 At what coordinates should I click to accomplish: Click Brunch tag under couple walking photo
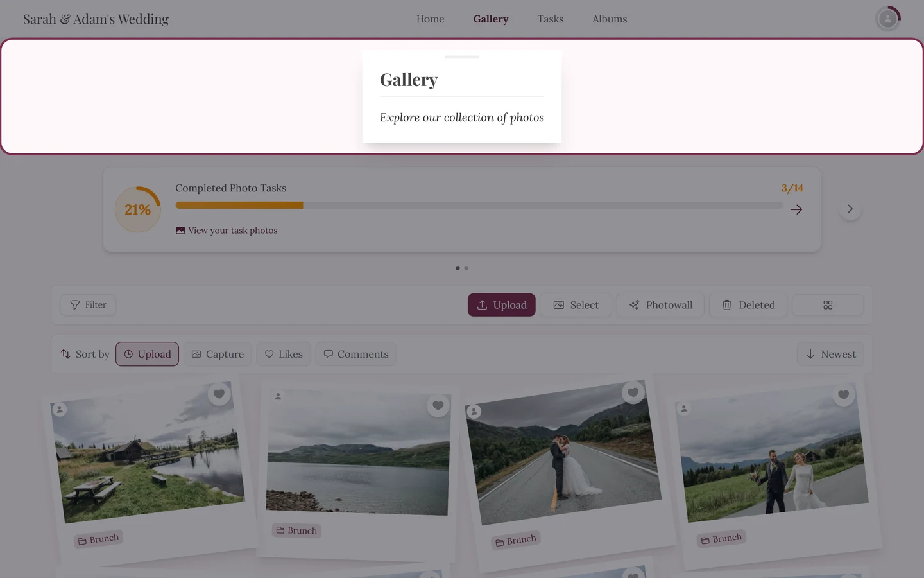click(721, 539)
